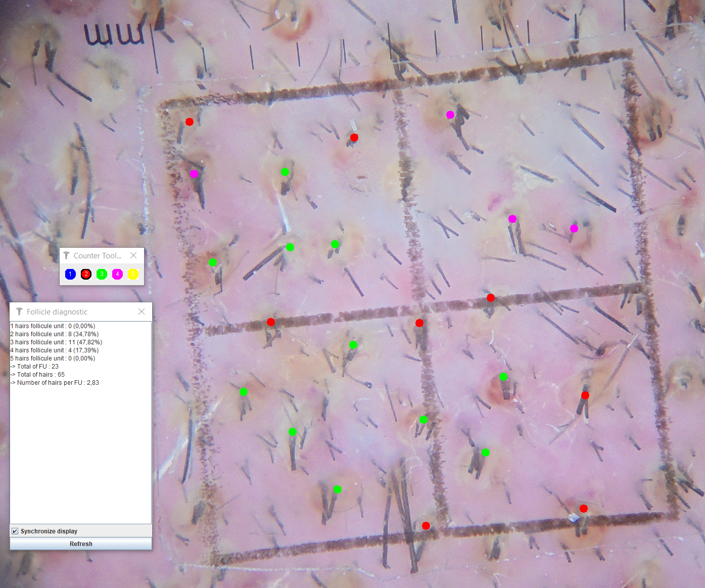Select the yellow 5-hair counter
This screenshot has width=705, height=588.
[133, 274]
